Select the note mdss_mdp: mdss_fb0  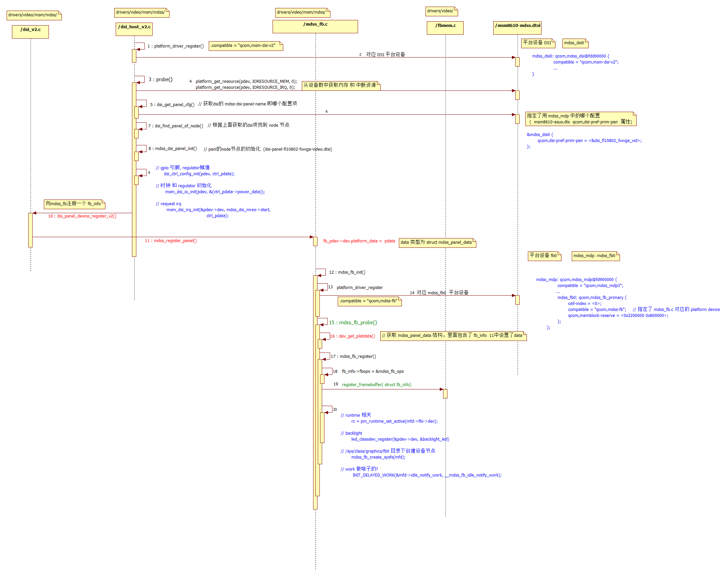pos(595,256)
